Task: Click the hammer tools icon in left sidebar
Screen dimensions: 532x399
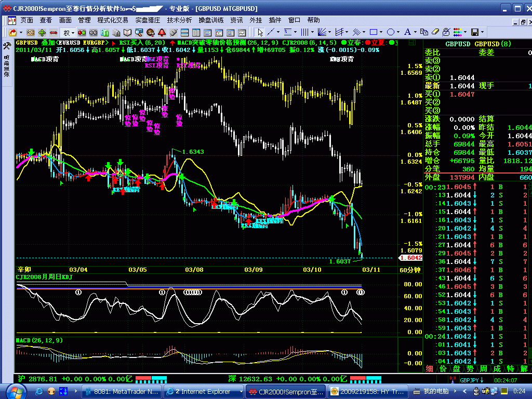Action: (x=6, y=46)
